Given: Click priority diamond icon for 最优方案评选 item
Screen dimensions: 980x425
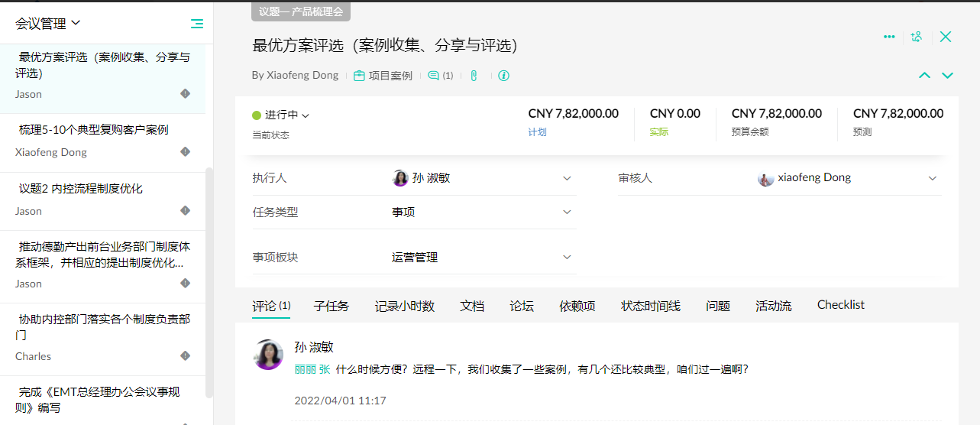Looking at the screenshot, I should 185,93.
